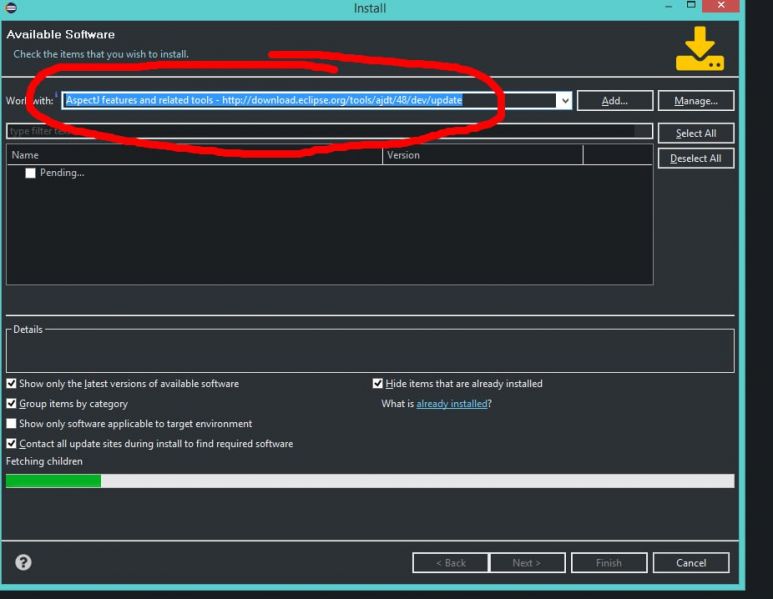
Task: Check the Pending... item checkbox
Action: coord(30,173)
